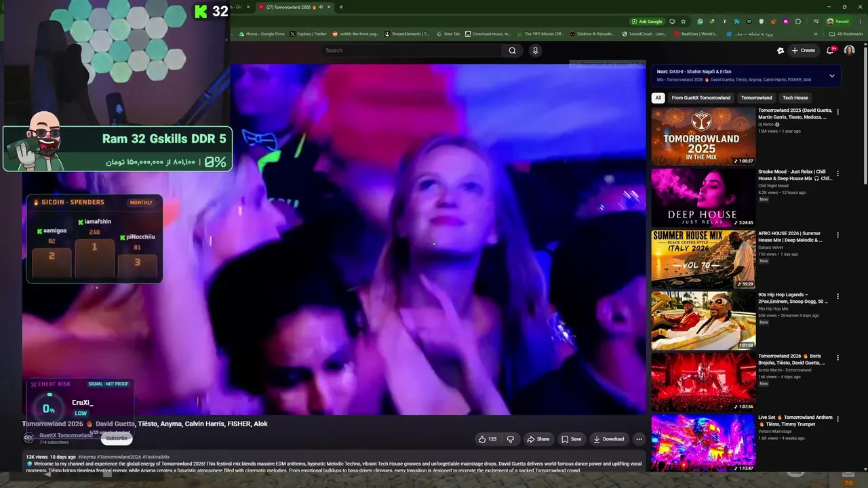The image size is (868, 488).
Task: Open more actions menu below video
Action: point(639,439)
